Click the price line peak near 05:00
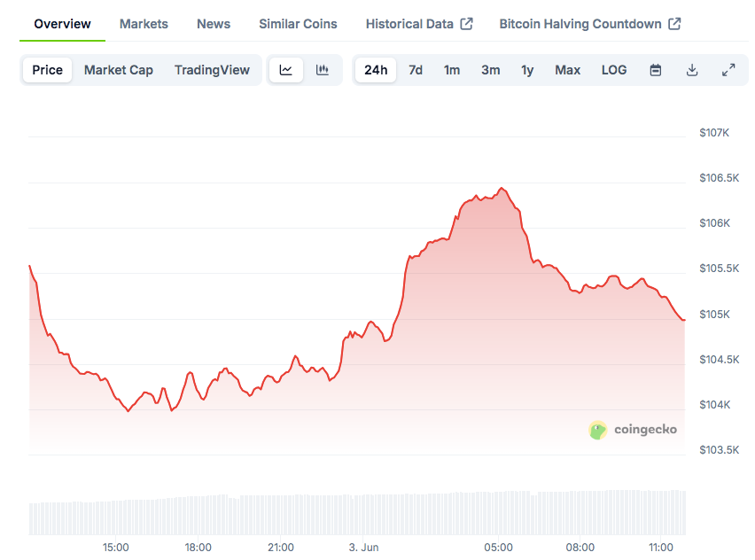The height and width of the screenshot is (560, 755). [x=502, y=188]
